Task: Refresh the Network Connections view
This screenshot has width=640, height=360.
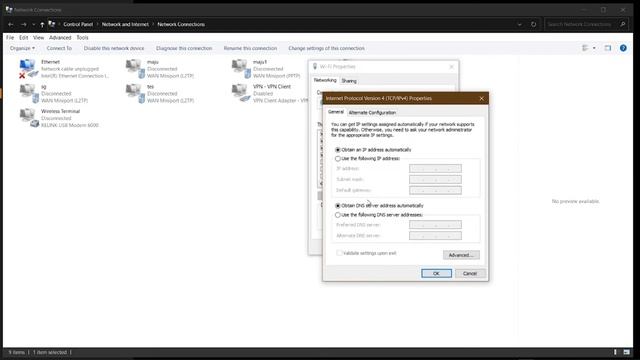Action: click(x=533, y=24)
